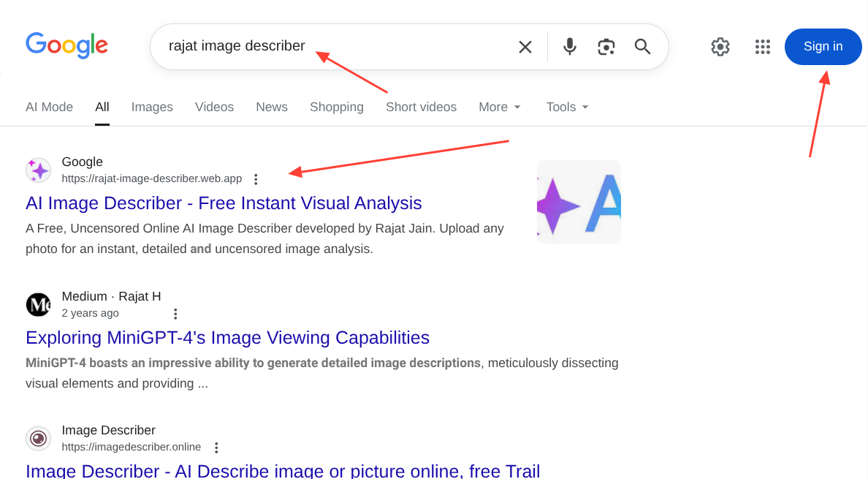The image size is (868, 479).
Task: Expand the Tools dropdown
Action: click(566, 107)
